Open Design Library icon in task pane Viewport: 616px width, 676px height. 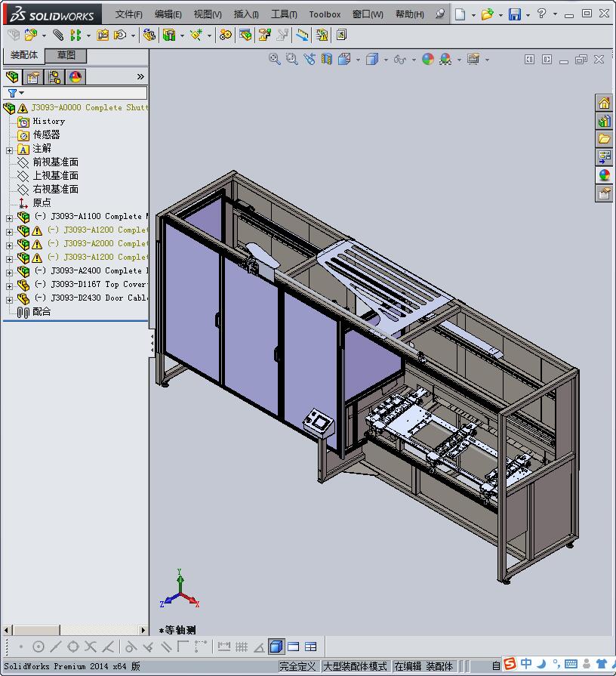[x=604, y=121]
